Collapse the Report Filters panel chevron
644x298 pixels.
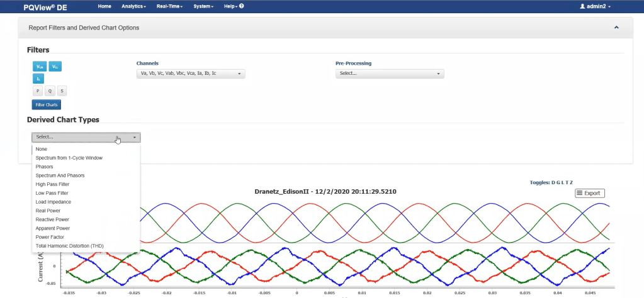pyautogui.click(x=616, y=28)
